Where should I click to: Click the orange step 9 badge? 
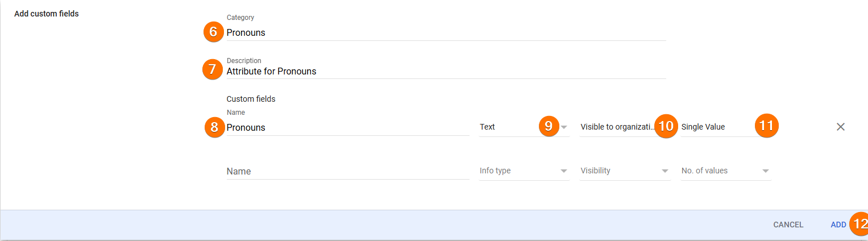pyautogui.click(x=549, y=127)
